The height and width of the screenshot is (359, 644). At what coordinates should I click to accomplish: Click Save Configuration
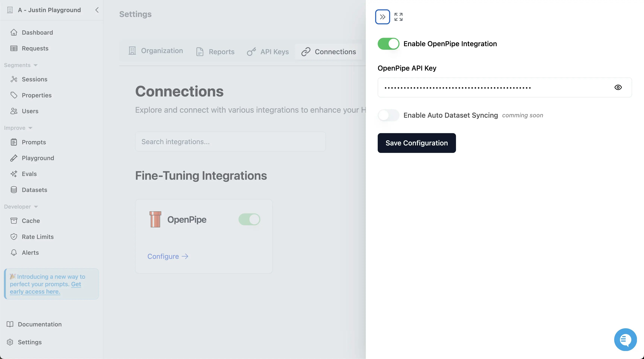[x=416, y=143]
